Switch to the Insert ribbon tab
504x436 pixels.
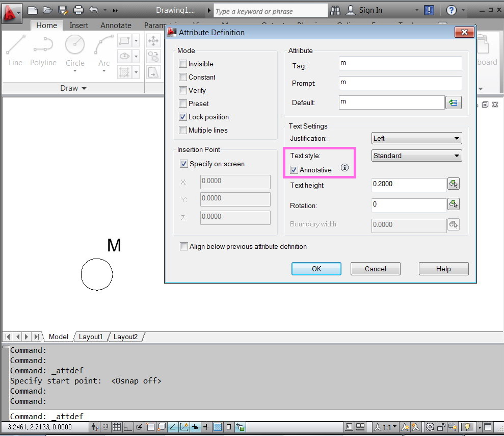pos(79,25)
